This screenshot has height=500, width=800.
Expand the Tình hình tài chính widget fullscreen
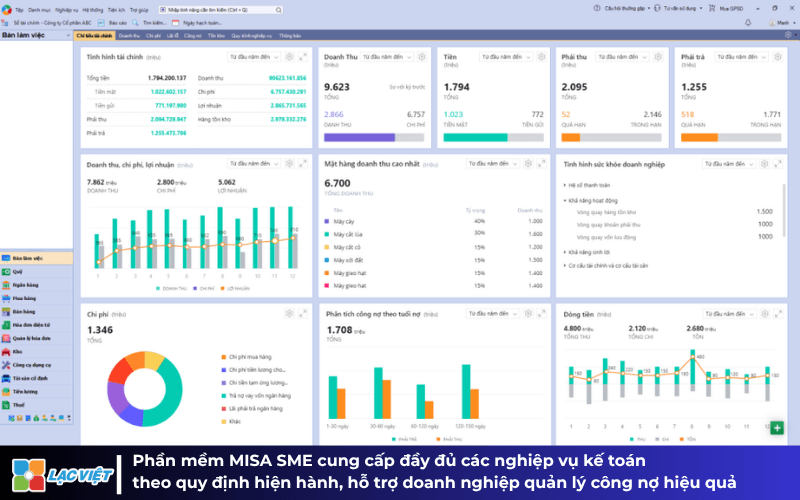click(303, 57)
